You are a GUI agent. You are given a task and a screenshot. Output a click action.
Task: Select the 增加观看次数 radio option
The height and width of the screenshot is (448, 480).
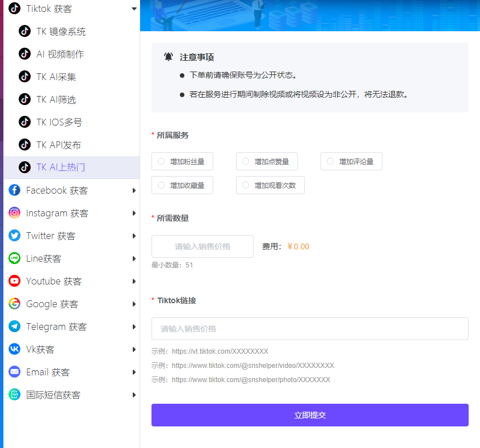270,185
